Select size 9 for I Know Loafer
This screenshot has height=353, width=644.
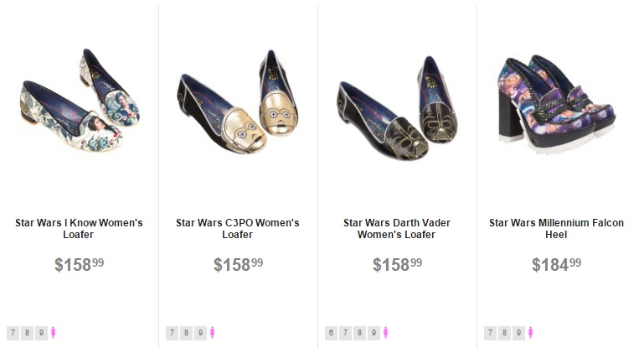pos(41,333)
